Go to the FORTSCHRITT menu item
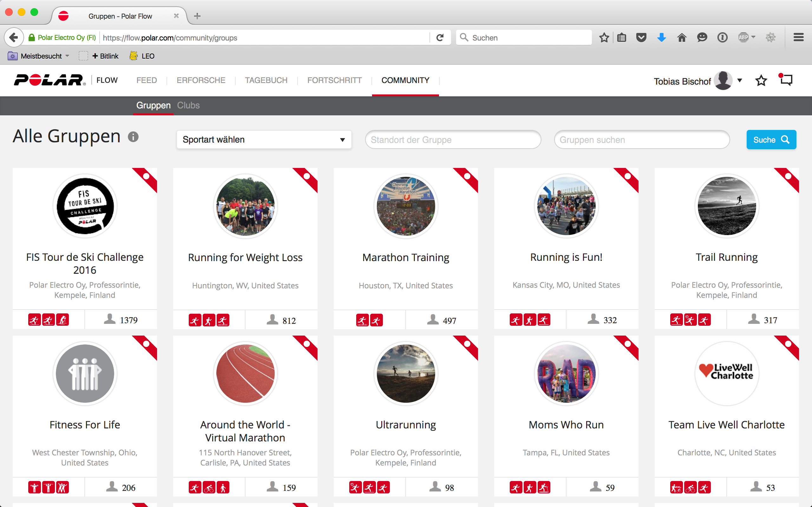This screenshot has width=812, height=507. (x=334, y=80)
